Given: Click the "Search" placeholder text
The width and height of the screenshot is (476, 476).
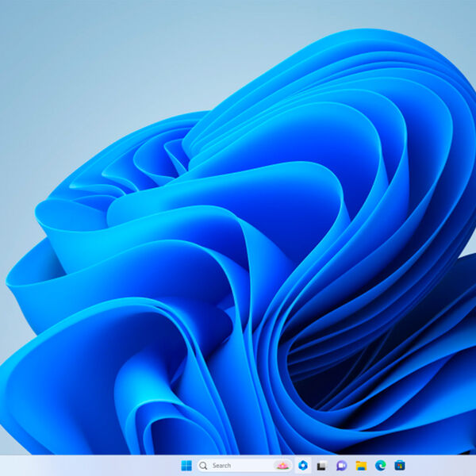Looking at the screenshot, I should coord(222,466).
